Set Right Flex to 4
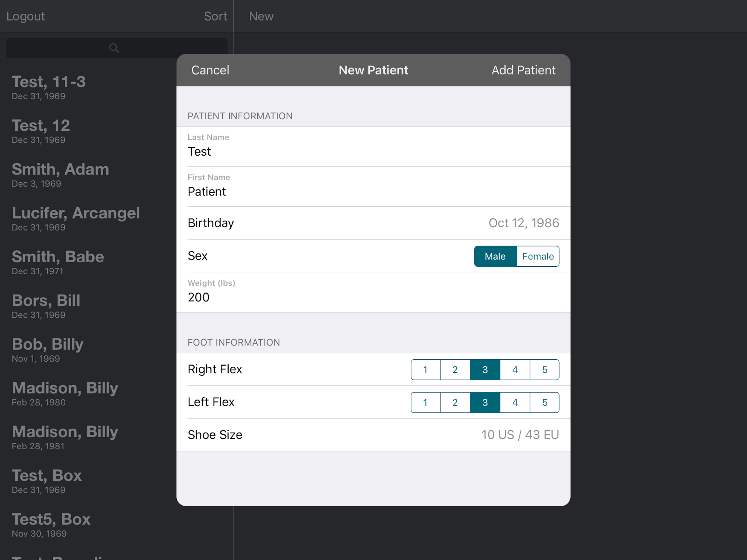Screen dimensions: 747x560 coord(515,369)
